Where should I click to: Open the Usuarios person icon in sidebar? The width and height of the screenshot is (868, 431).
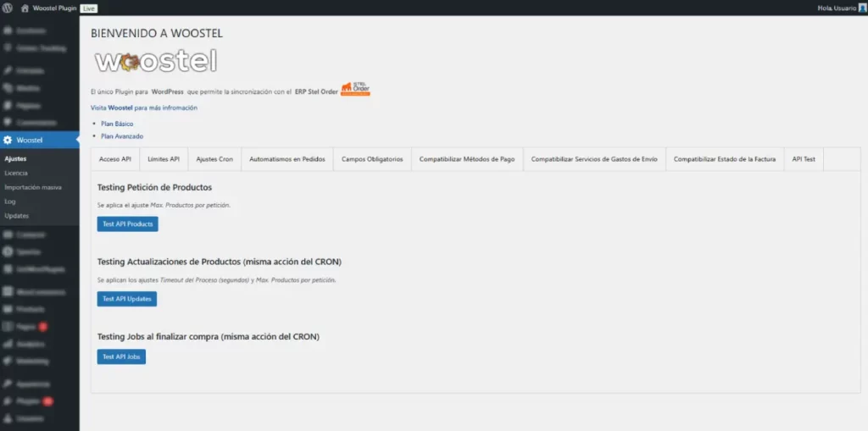[x=7, y=419]
